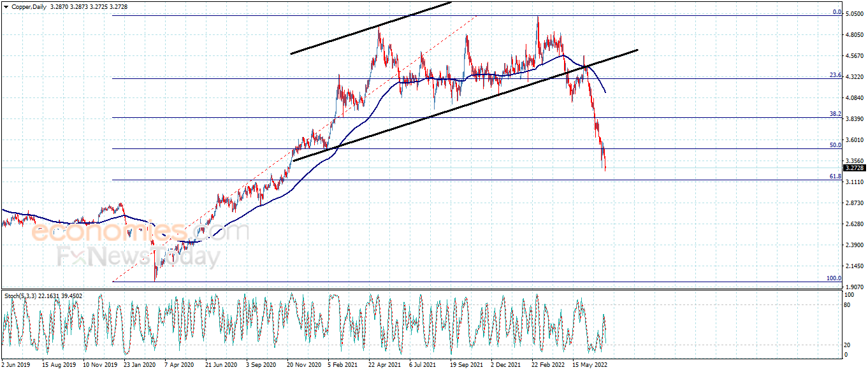The image size is (868, 372).
Task: Click the 61.8 Fibonacci level label
Action: coord(835,176)
